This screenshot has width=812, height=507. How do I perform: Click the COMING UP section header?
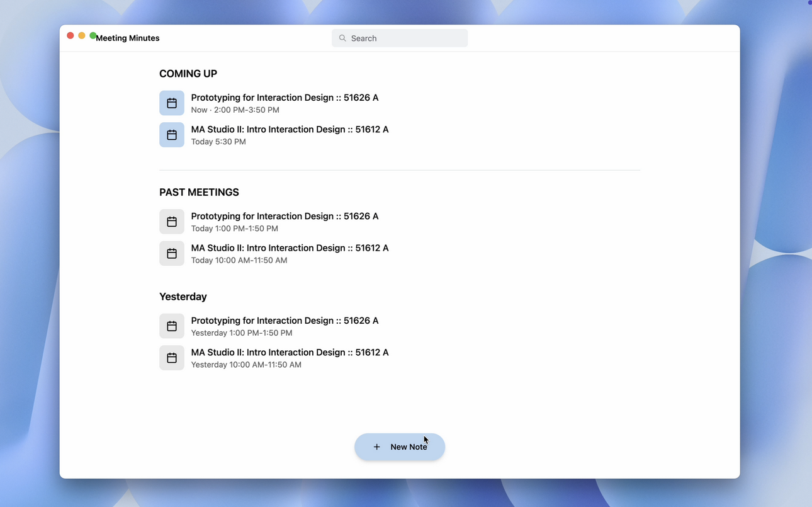tap(188, 74)
